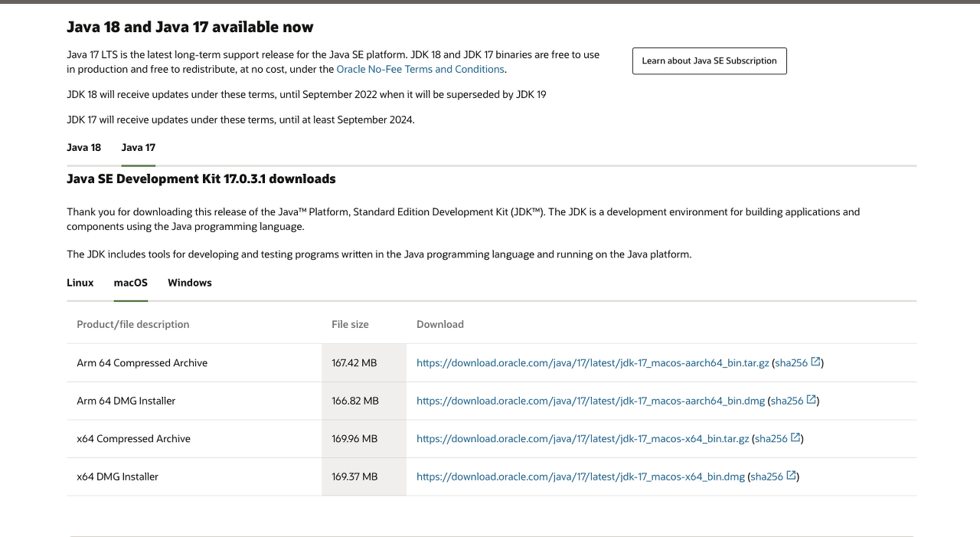The height and width of the screenshot is (537, 980).
Task: Open sha256 link for Arm 64 Compressed Archive
Action: pos(791,363)
